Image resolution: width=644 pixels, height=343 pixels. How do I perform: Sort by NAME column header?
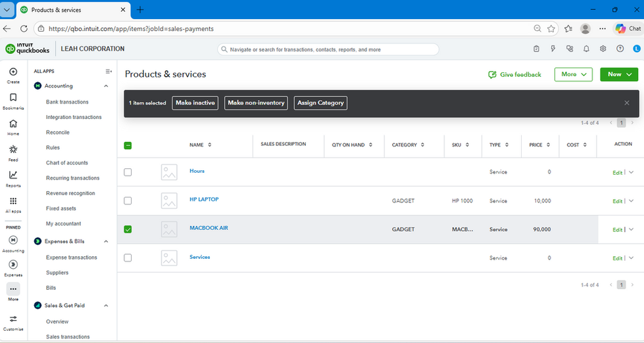coord(200,145)
